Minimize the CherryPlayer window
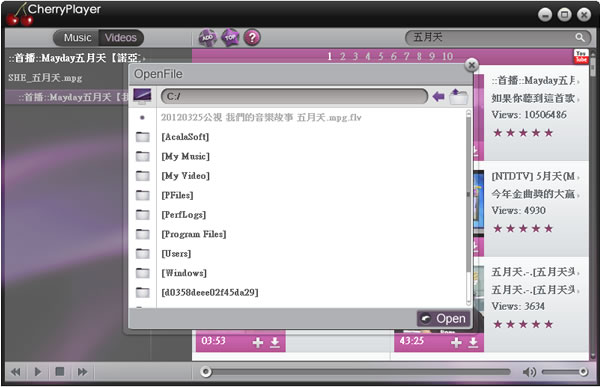Image resolution: width=600 pixels, height=387 pixels. pos(545,15)
